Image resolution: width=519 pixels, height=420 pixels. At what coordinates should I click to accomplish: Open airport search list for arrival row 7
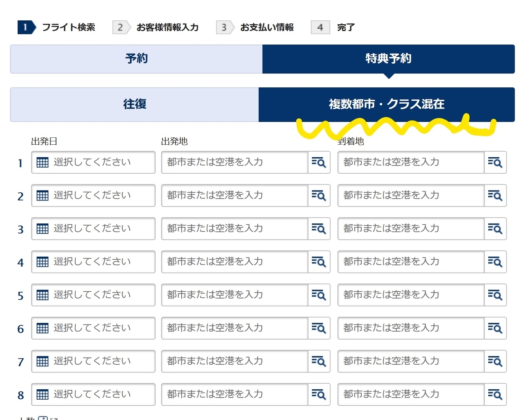[x=495, y=361]
